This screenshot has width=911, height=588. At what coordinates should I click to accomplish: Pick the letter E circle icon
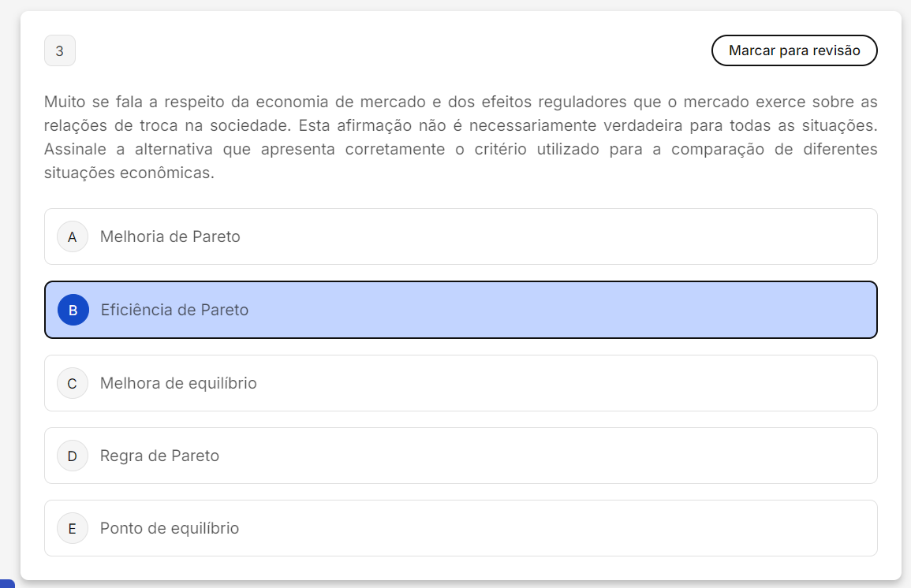[x=73, y=528]
